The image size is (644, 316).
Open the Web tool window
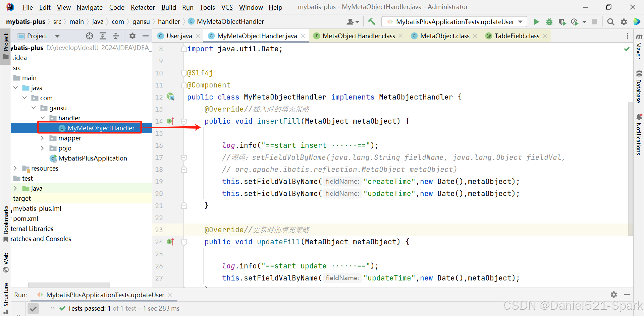pyautogui.click(x=6, y=262)
